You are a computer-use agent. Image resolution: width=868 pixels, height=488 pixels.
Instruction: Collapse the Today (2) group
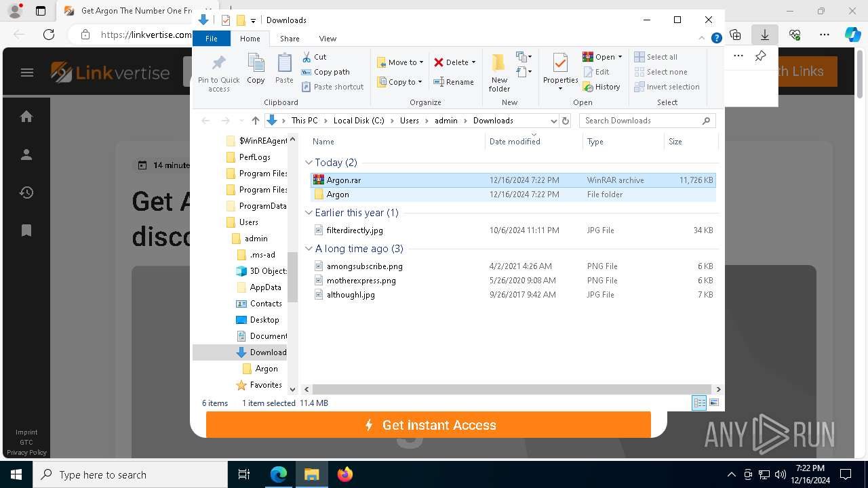[309, 163]
